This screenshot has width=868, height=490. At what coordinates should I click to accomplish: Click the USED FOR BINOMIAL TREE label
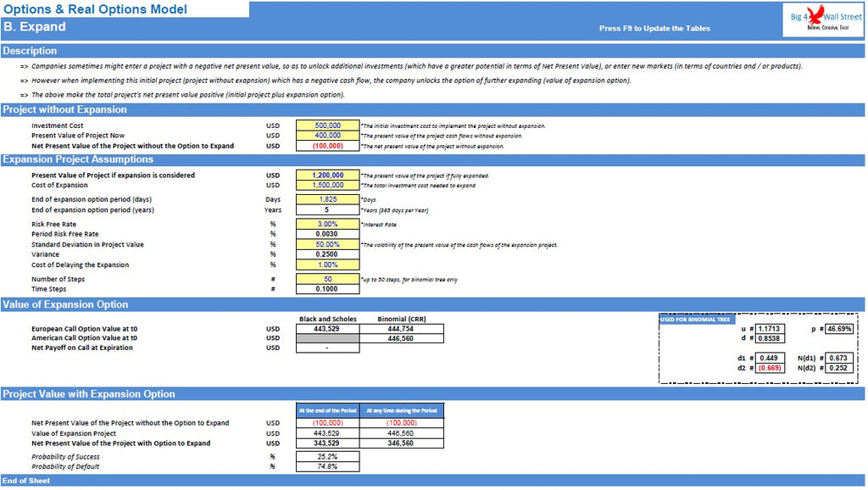point(695,320)
